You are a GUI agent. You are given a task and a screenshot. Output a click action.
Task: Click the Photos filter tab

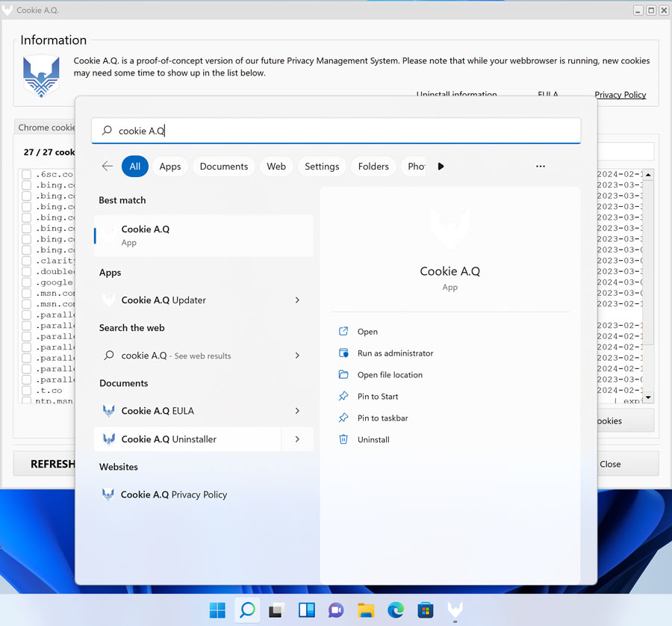414,166
